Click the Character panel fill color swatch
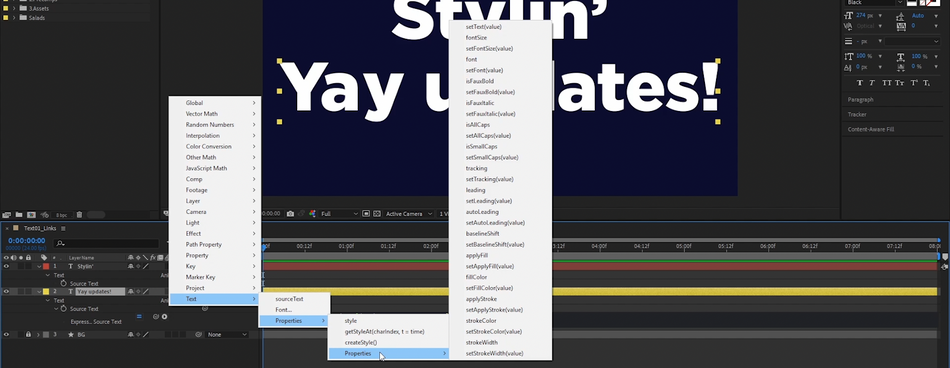Screen dimensions: 950x368 [x=912, y=2]
